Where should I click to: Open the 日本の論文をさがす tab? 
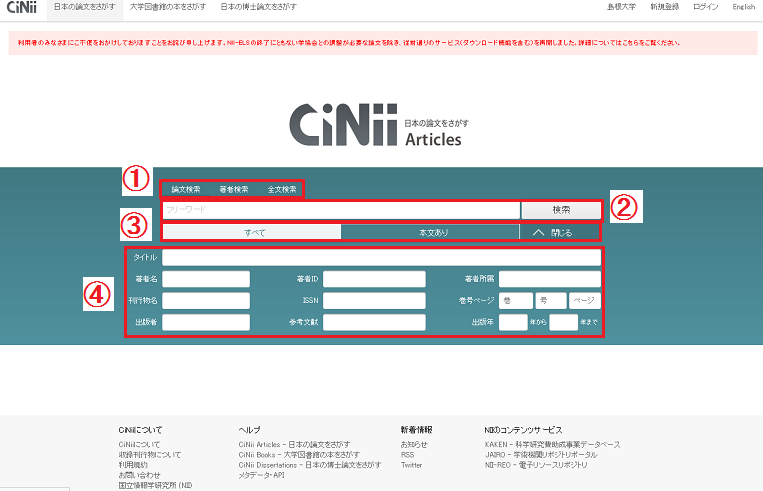(85, 7)
